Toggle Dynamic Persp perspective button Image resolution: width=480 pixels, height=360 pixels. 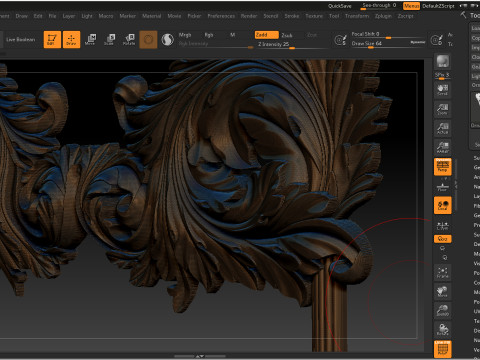coord(443,167)
